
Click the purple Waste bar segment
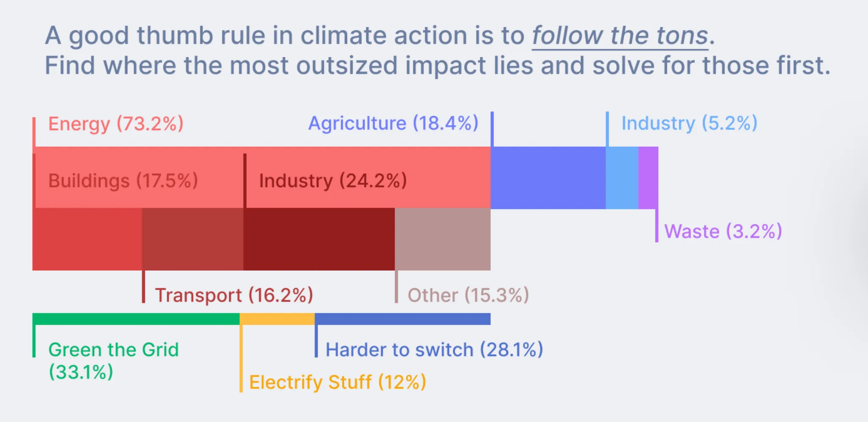point(648,178)
